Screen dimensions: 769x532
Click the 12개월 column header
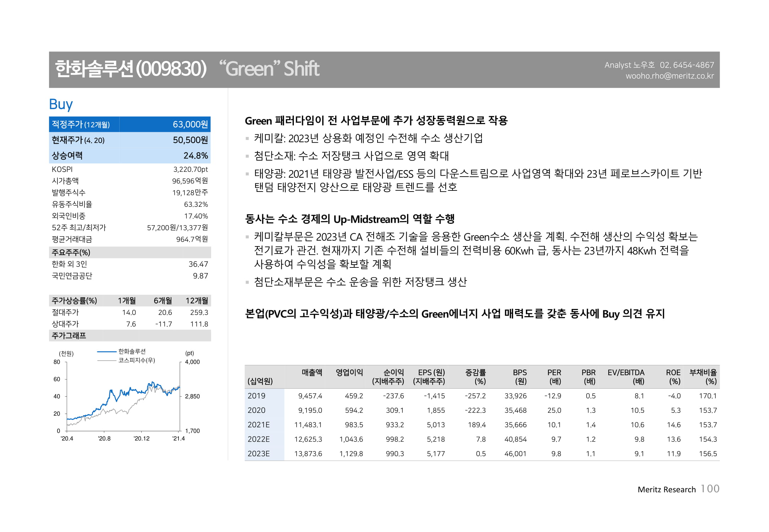click(x=197, y=301)
